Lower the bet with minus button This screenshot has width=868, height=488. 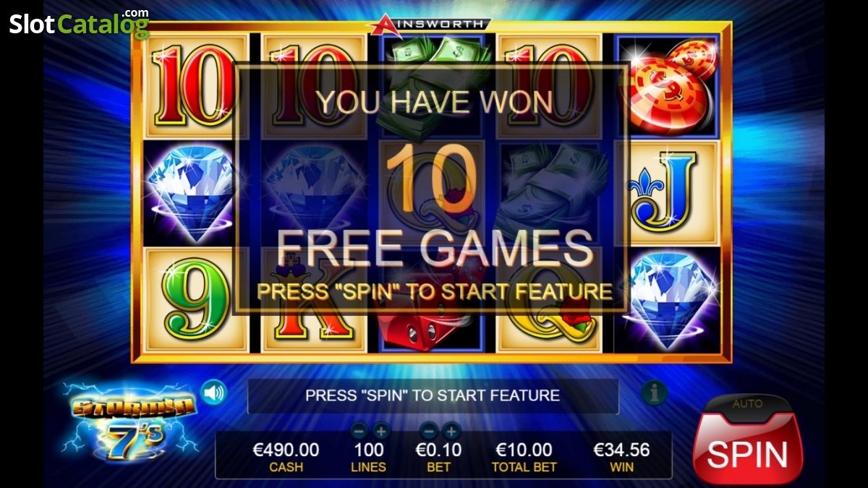click(429, 432)
